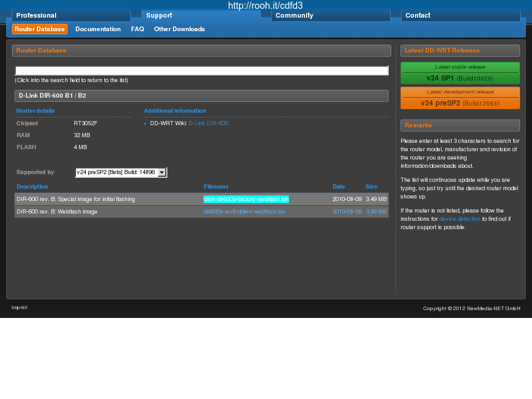Screen dimensions: 532x399
Task: Click the v24 SP1 stable release button
Action: (x=460, y=73)
